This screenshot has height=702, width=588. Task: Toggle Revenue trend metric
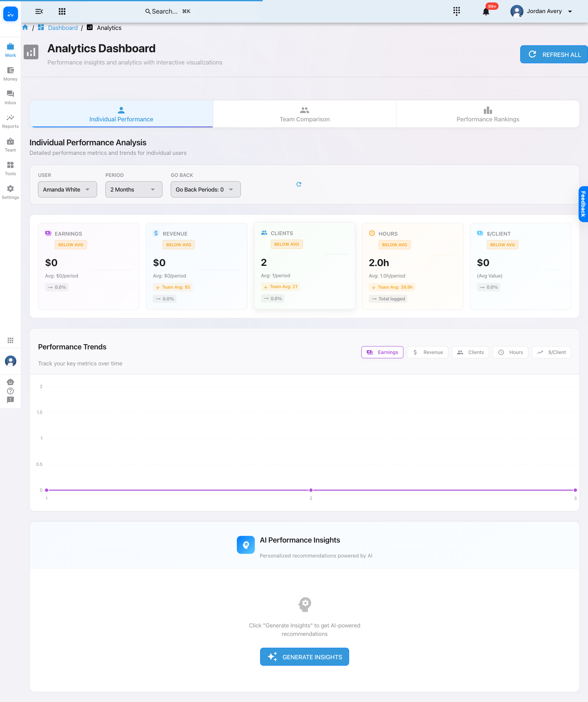point(427,352)
